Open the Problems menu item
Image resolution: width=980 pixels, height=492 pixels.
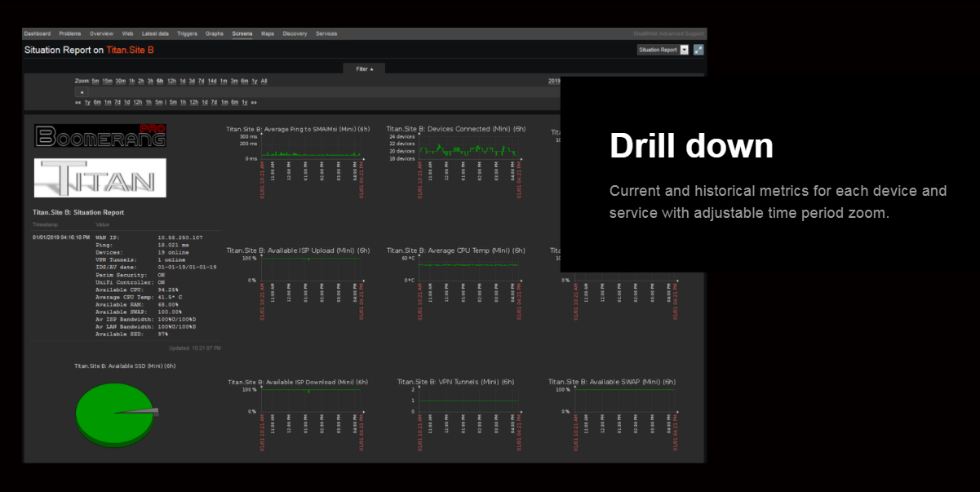(x=70, y=33)
